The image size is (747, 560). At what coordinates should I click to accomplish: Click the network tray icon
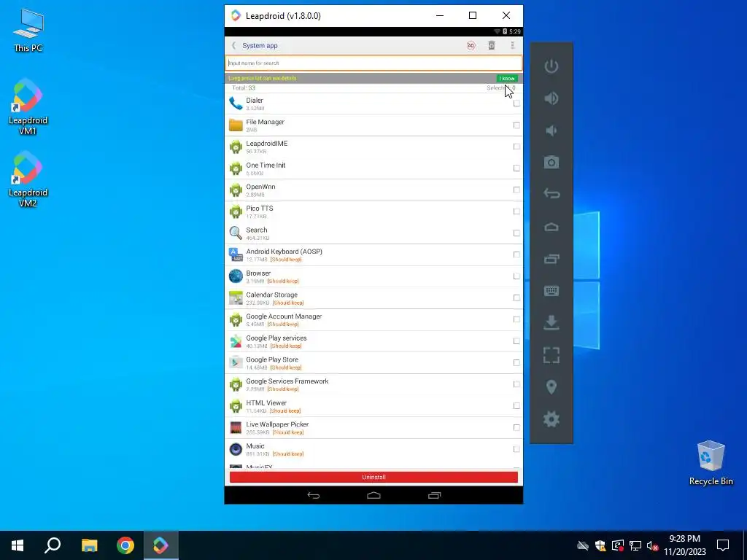pyautogui.click(x=635, y=545)
